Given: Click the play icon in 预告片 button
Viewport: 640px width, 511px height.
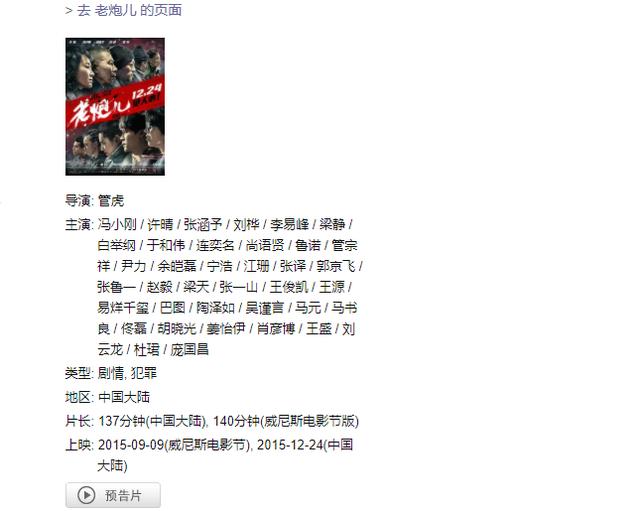Looking at the screenshot, I should (86, 495).
